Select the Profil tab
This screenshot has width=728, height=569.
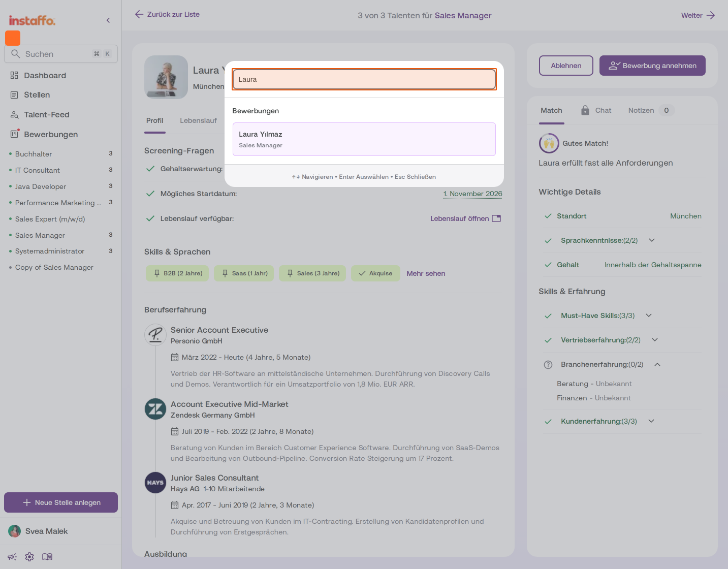tap(155, 121)
